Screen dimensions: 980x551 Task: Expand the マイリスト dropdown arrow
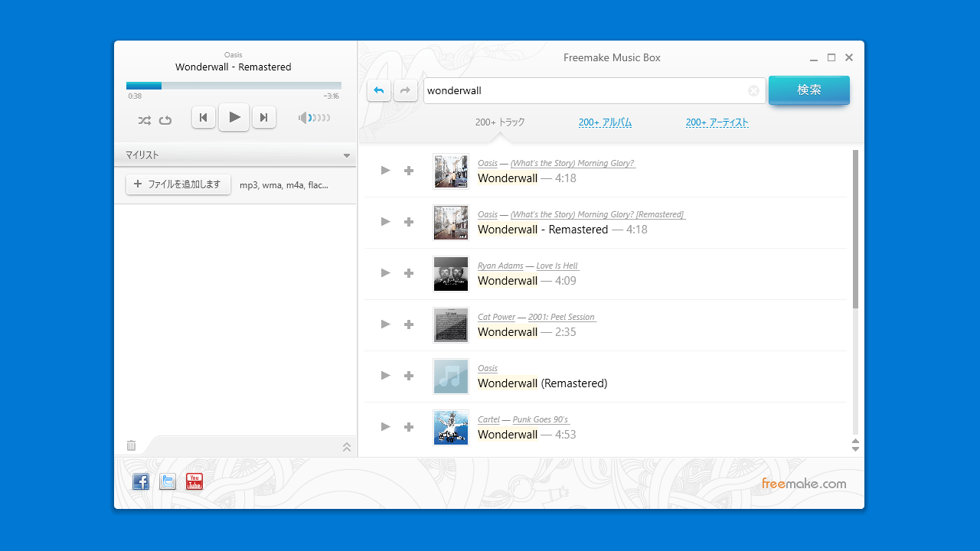click(x=347, y=155)
